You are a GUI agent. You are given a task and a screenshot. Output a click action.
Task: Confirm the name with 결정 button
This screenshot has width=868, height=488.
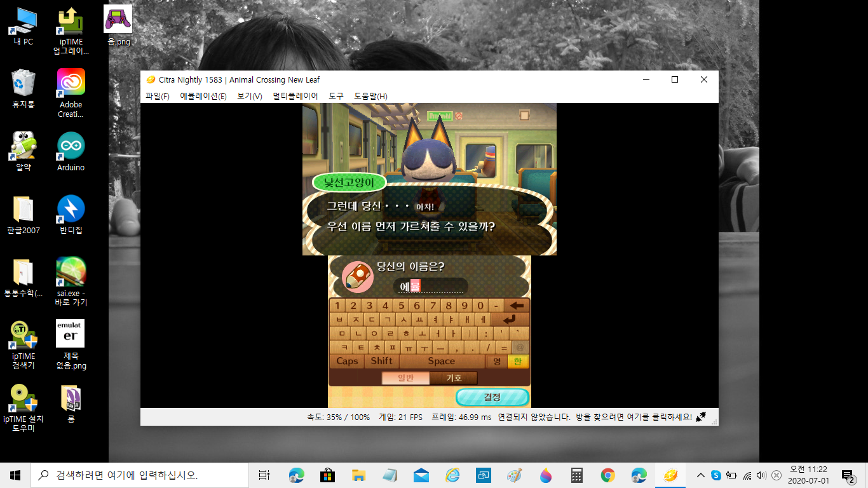click(492, 397)
